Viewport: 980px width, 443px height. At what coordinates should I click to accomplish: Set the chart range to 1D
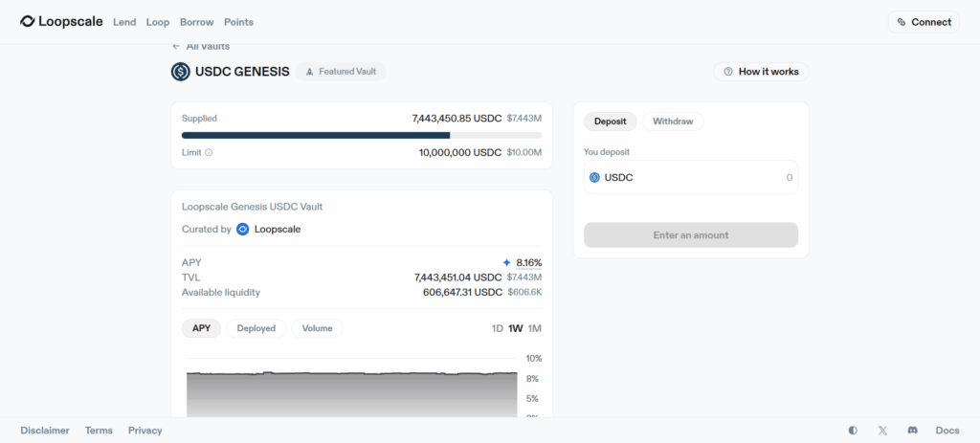(x=498, y=328)
